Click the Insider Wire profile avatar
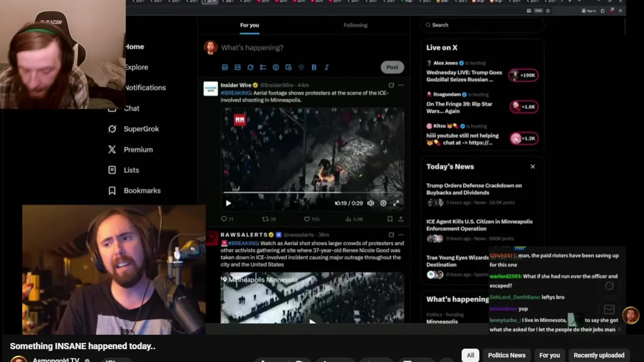 211,88
